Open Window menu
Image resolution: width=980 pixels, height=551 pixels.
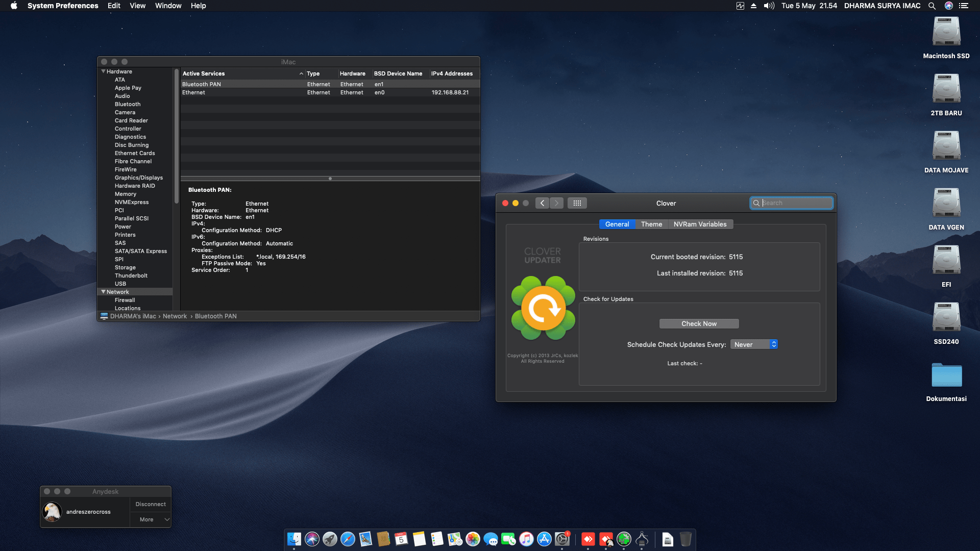coord(168,6)
